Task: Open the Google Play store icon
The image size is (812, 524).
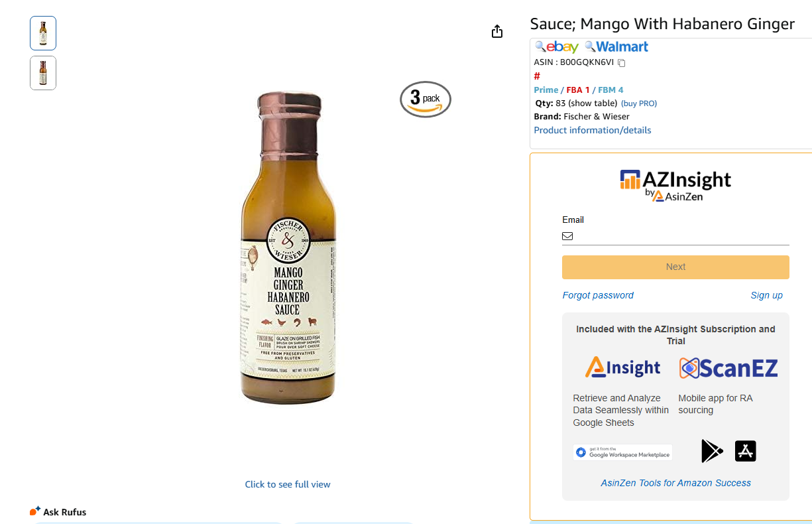Action: (712, 451)
